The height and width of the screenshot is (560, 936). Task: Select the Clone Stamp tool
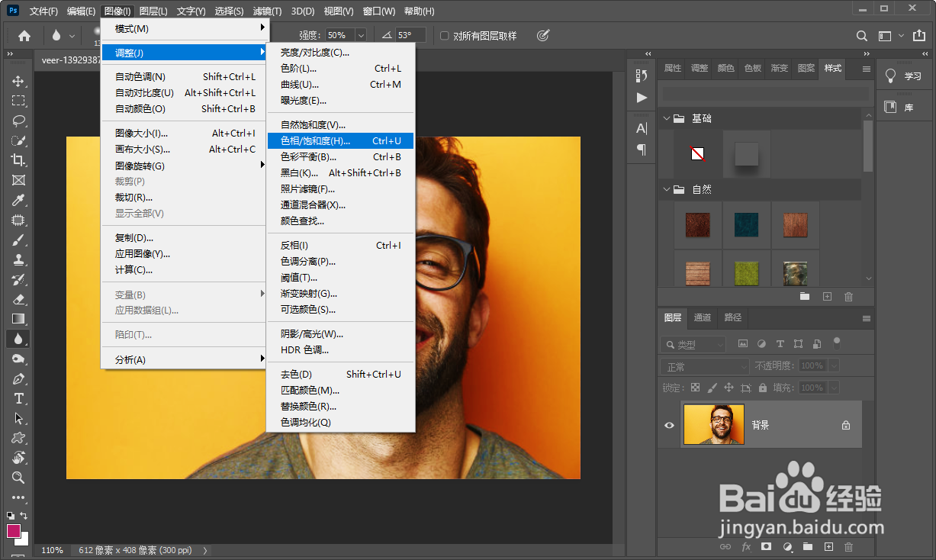point(18,259)
